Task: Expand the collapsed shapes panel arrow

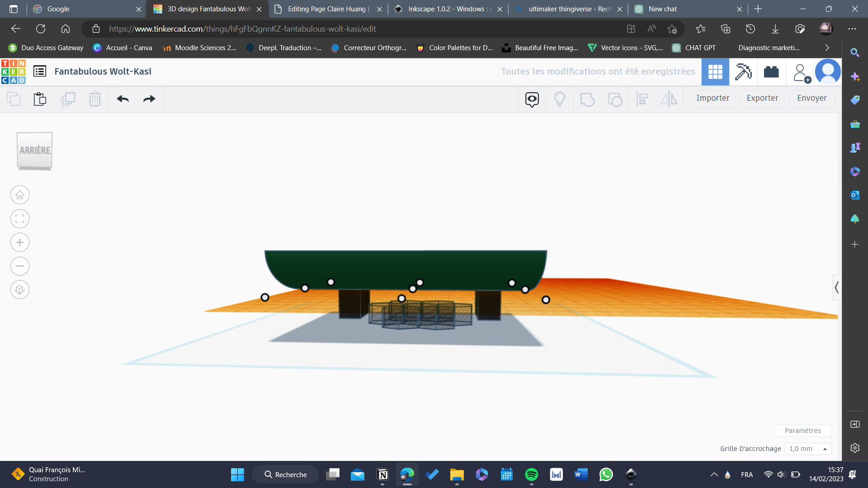Action: pos(837,287)
